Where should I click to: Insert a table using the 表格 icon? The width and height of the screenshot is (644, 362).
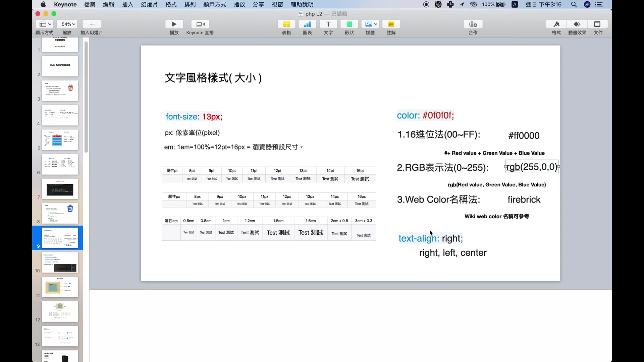click(286, 24)
